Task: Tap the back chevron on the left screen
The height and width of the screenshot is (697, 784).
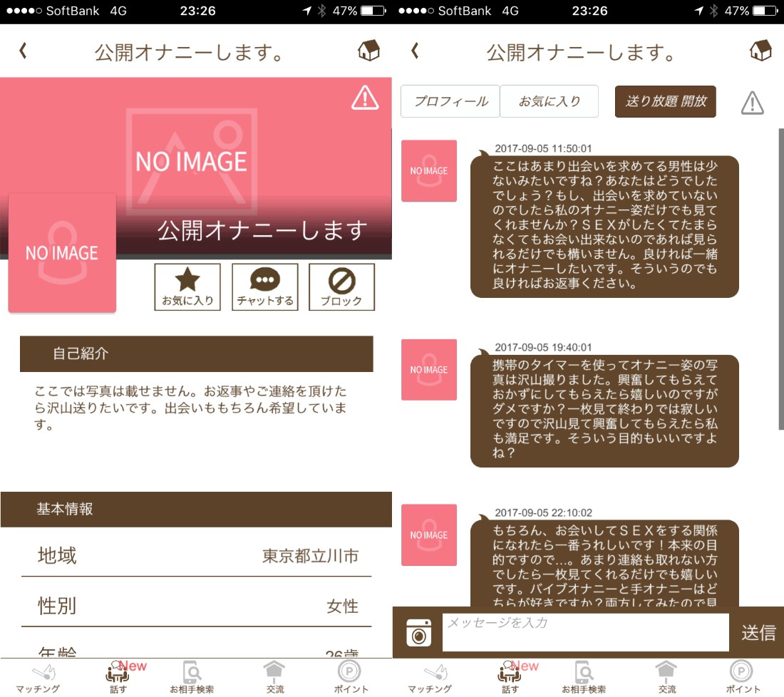Action: pyautogui.click(x=23, y=51)
